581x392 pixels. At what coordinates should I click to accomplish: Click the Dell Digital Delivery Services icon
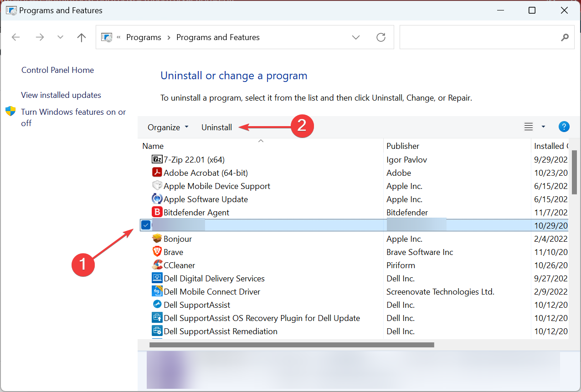[x=157, y=278]
